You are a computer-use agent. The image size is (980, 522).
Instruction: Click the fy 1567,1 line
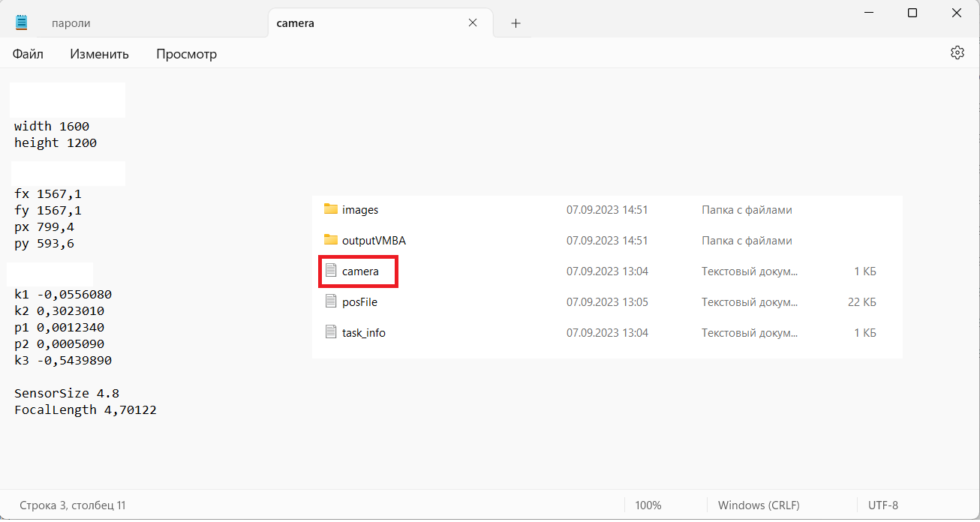click(48, 210)
